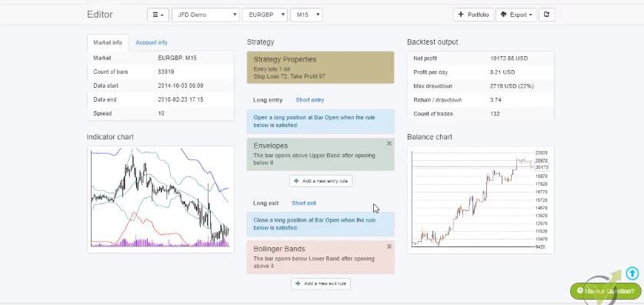Open the Bollinger Bands exit rule
Viewport: 644px width, 305px height.
[x=320, y=257]
